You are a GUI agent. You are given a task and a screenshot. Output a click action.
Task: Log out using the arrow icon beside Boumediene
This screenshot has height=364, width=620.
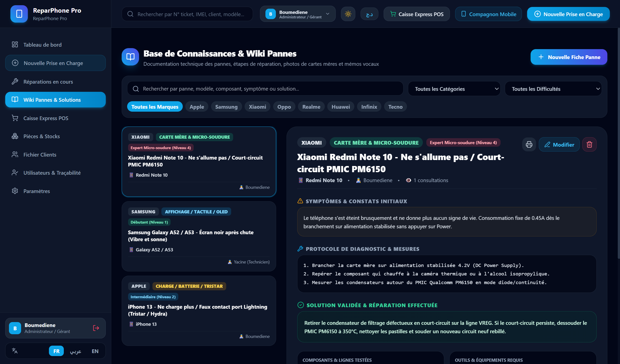click(x=96, y=328)
